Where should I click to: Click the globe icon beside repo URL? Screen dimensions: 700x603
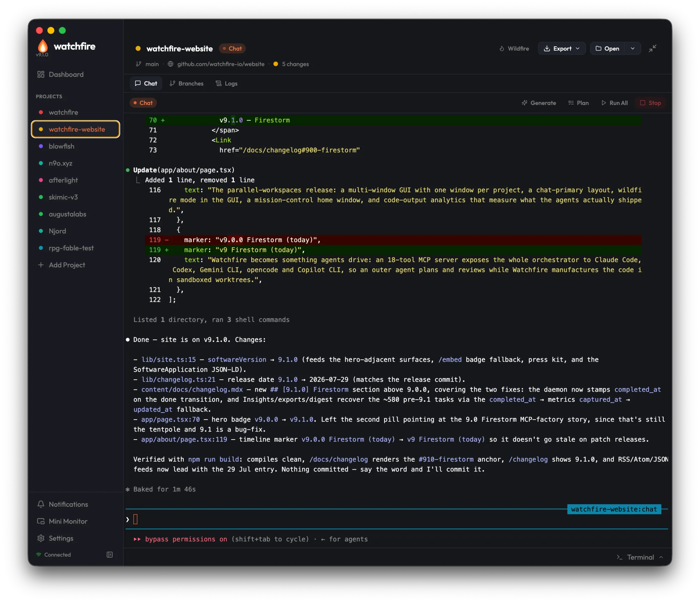coord(170,64)
